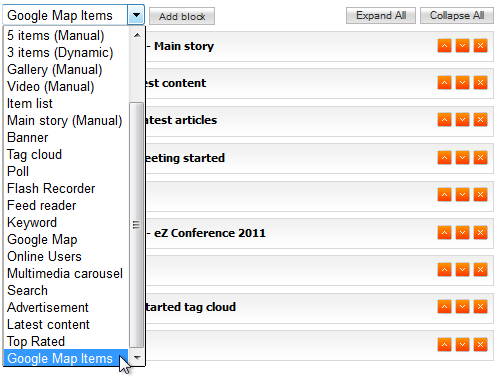Move the tag cloud block up
The height and width of the screenshot is (377, 498).
(x=444, y=306)
